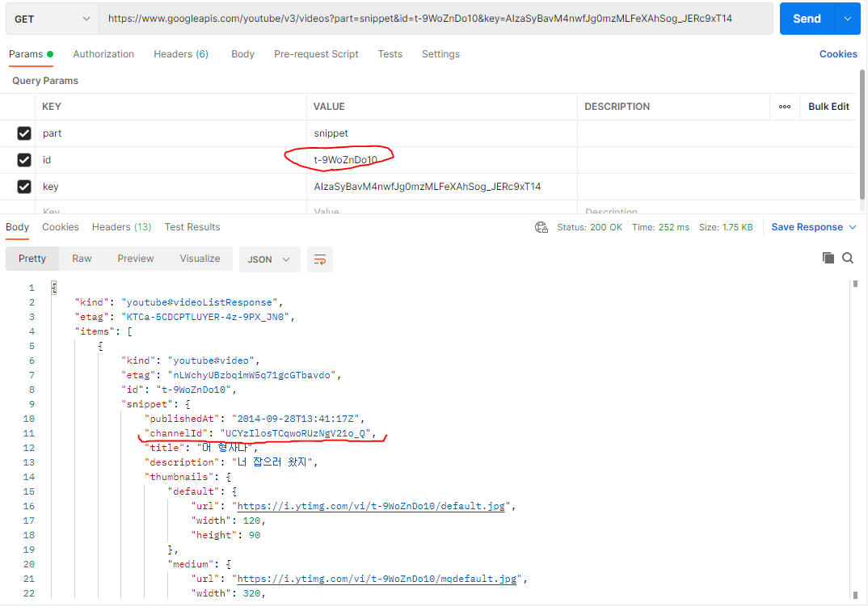Click the 'part' key cell
Screen dimensions: 868x607
coord(171,133)
